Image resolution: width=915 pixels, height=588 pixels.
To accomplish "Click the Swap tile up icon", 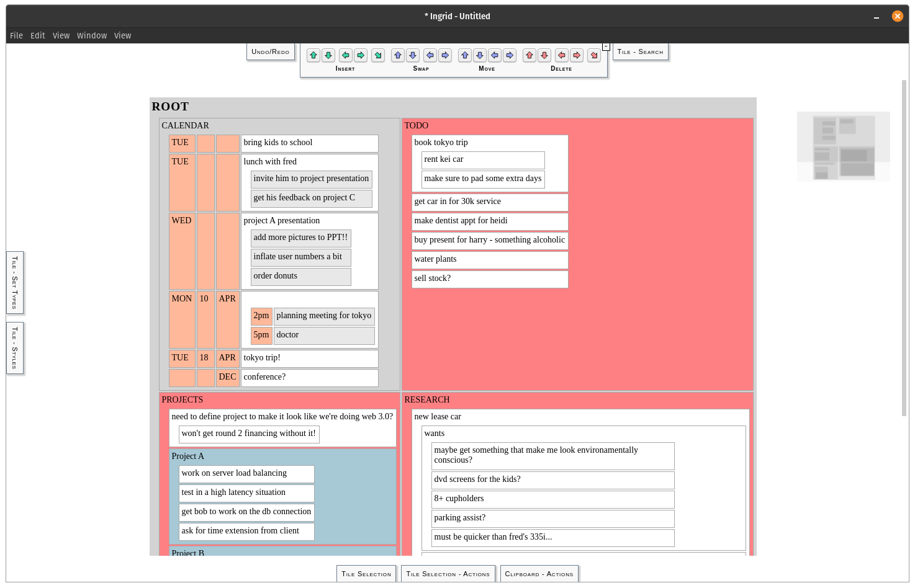I will click(397, 55).
